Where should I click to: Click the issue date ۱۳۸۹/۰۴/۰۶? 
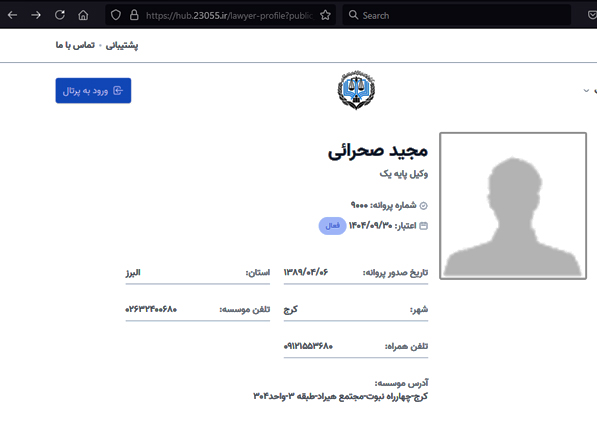[x=306, y=272]
